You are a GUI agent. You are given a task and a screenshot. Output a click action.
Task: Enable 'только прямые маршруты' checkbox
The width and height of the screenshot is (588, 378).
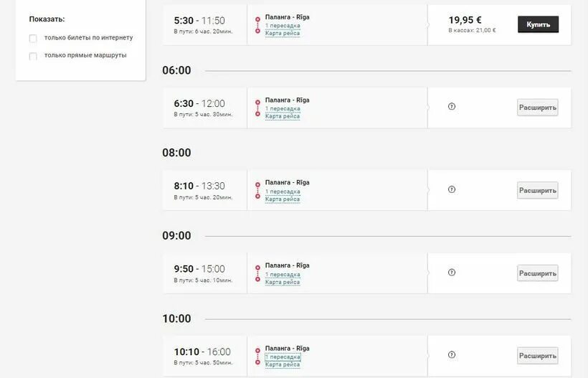(x=33, y=56)
